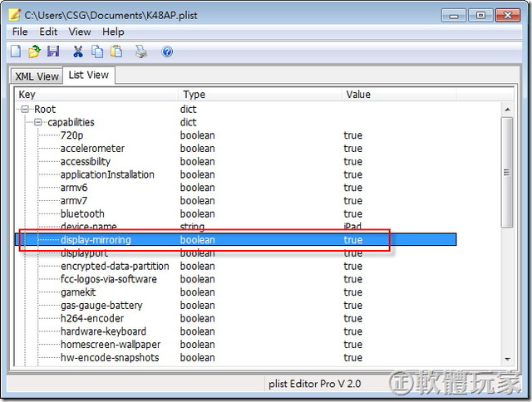Image resolution: width=532 pixels, height=402 pixels.
Task: Open the File menu
Action: 20,32
